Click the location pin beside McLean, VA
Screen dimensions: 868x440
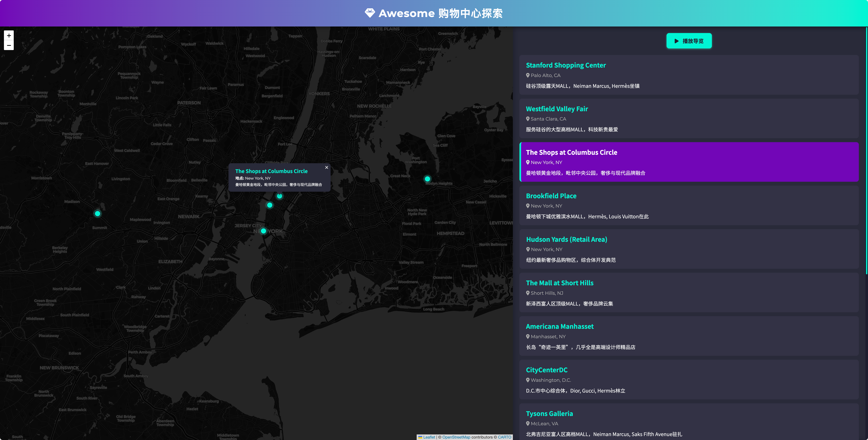pos(528,423)
